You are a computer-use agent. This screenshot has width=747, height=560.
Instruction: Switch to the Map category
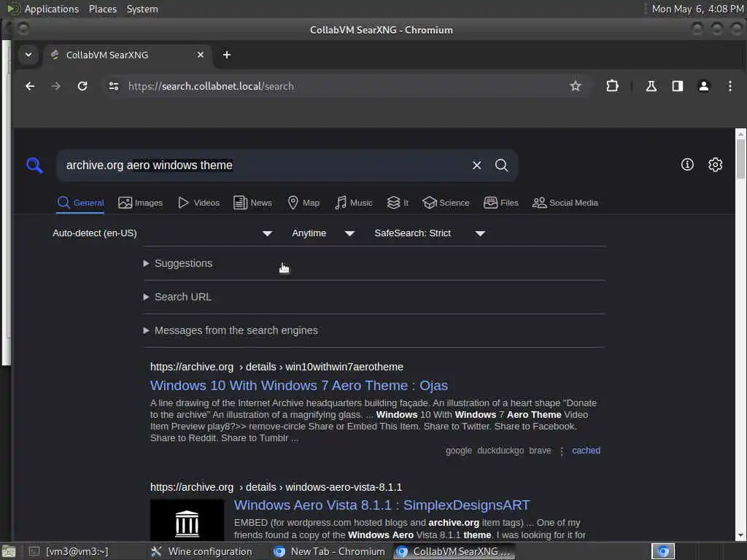pos(304,203)
